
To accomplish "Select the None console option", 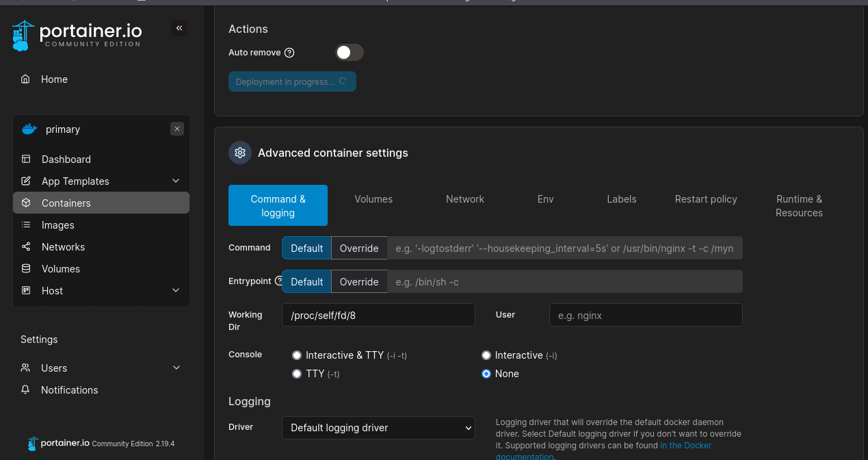I will pos(486,374).
